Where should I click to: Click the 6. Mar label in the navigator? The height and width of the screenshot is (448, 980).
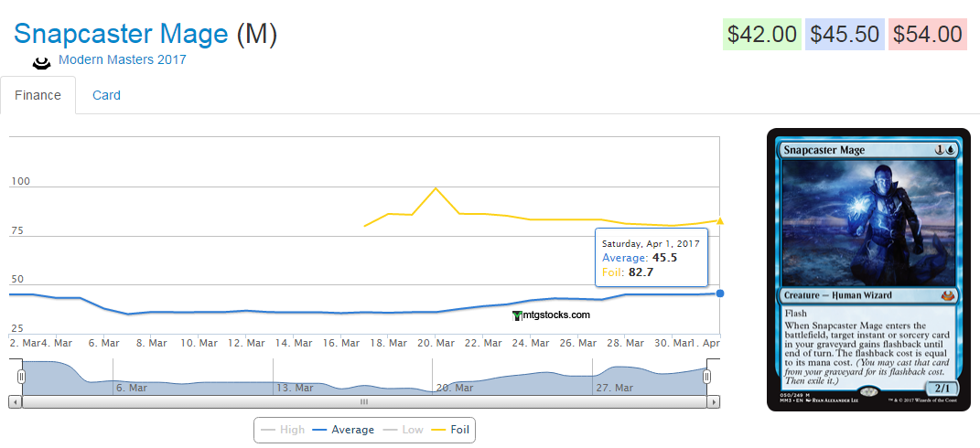point(132,388)
